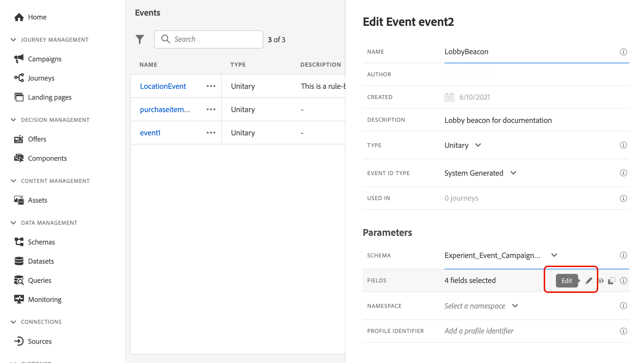Toggle the eye preview icon in Fields row
The width and height of the screenshot is (644, 363).
(x=601, y=281)
